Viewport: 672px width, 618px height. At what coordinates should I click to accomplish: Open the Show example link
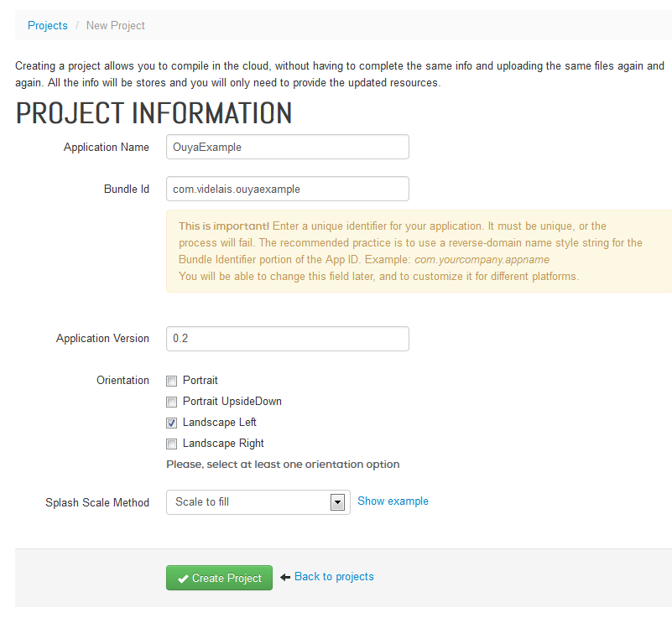tap(393, 501)
